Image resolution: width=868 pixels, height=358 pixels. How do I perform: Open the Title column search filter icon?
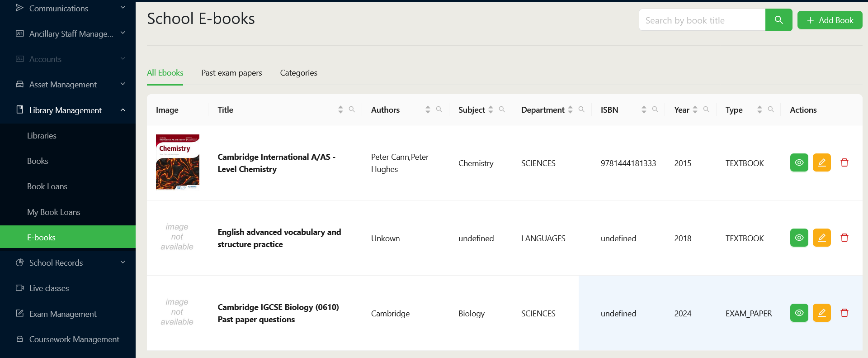(x=352, y=110)
